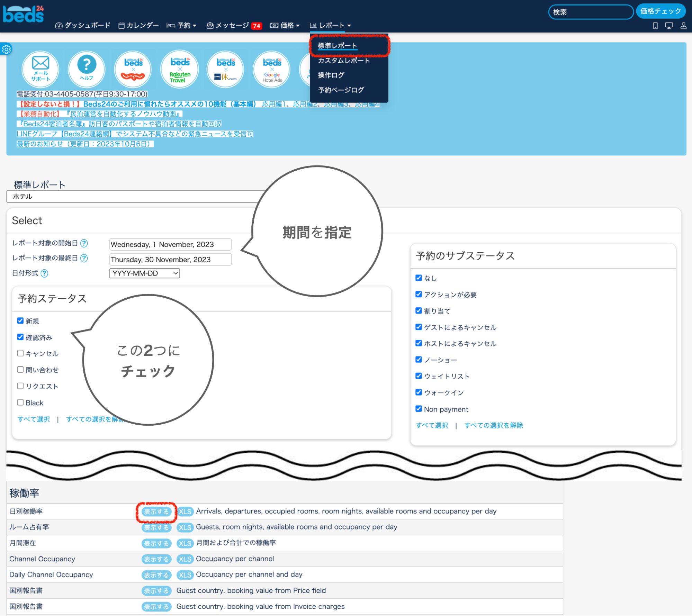Open the YYYY-MM-DD date format dropdown
Image resolution: width=692 pixels, height=616 pixels.
pos(144,273)
